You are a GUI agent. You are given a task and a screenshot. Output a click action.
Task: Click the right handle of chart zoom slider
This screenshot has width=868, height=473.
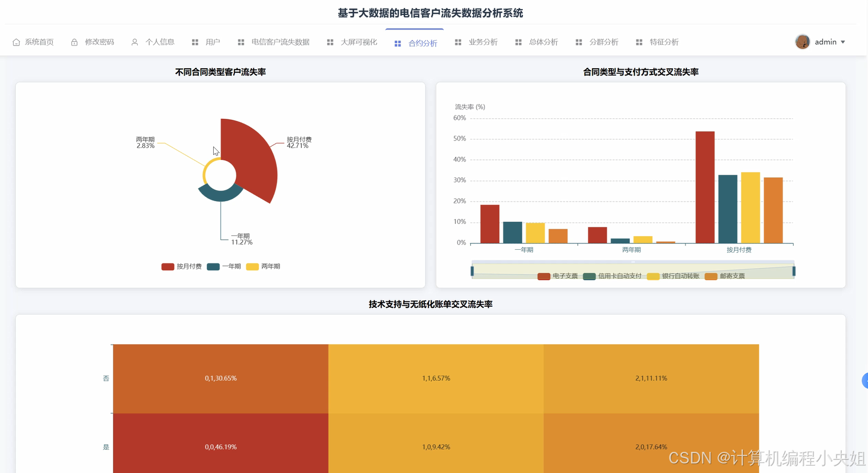794,271
